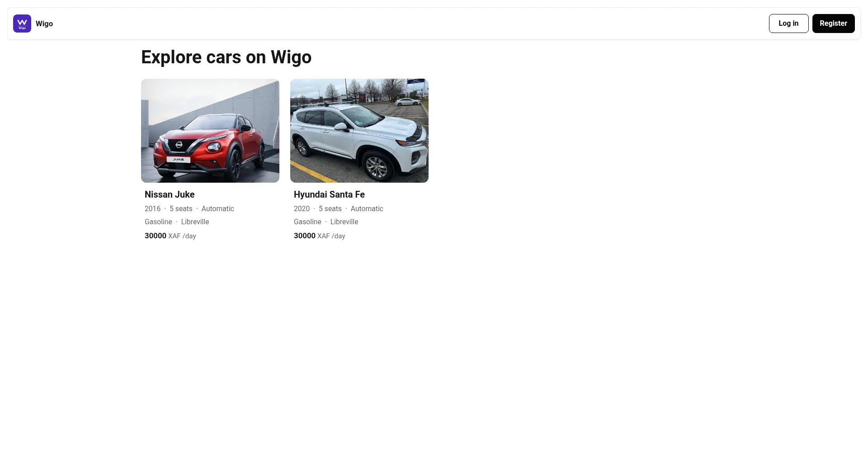The image size is (868, 449).
Task: Click Libreville under Nissan Juke
Action: (195, 222)
